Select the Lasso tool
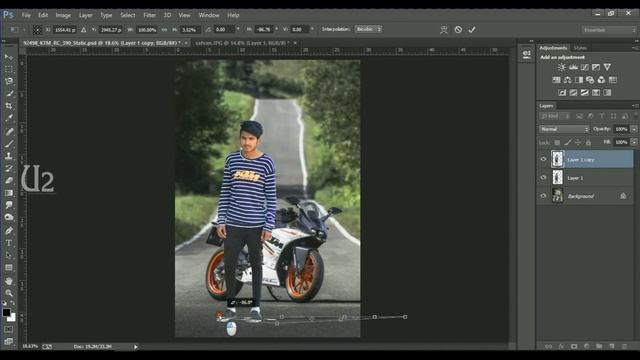Image resolution: width=640 pixels, height=360 pixels. tap(9, 81)
